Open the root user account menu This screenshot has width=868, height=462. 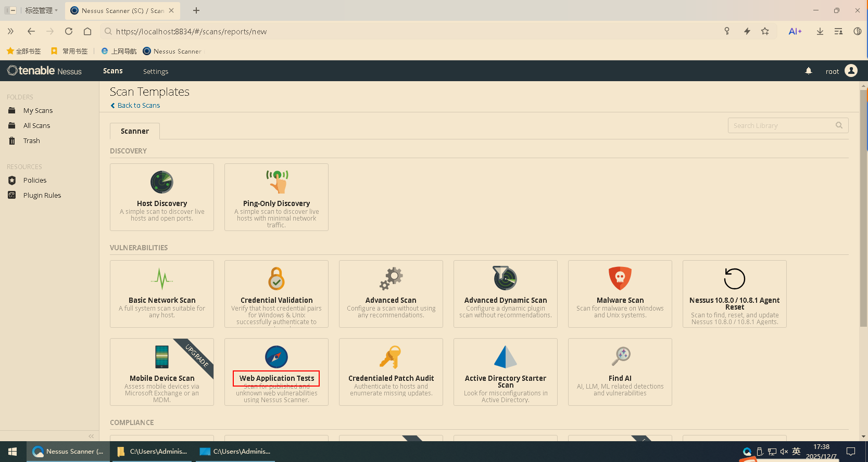[841, 71]
